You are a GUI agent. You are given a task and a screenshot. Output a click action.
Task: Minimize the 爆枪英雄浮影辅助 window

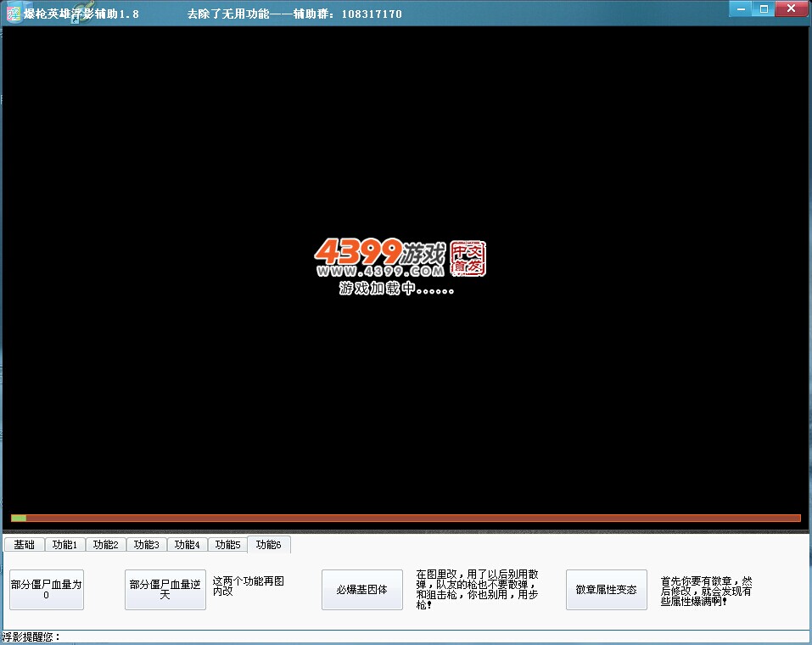pos(741,8)
